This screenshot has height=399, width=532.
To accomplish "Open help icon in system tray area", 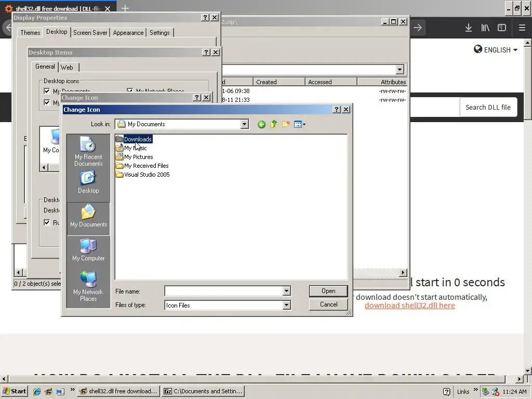I will pyautogui.click(x=447, y=392).
